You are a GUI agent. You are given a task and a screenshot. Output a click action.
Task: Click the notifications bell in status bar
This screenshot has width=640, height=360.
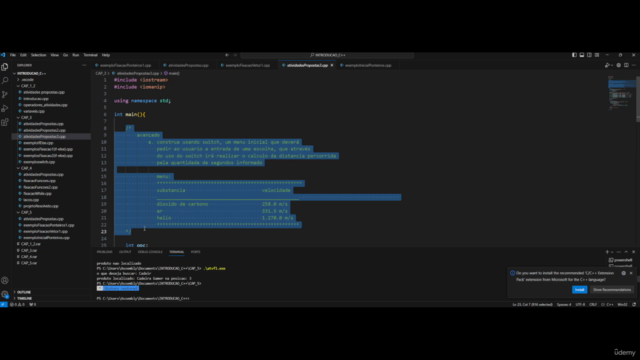tap(634, 304)
